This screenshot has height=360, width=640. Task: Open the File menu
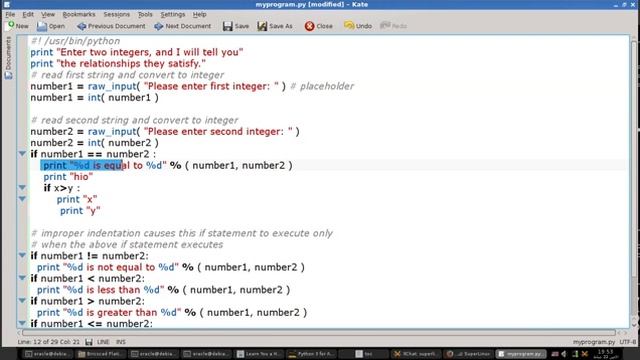click(x=10, y=14)
